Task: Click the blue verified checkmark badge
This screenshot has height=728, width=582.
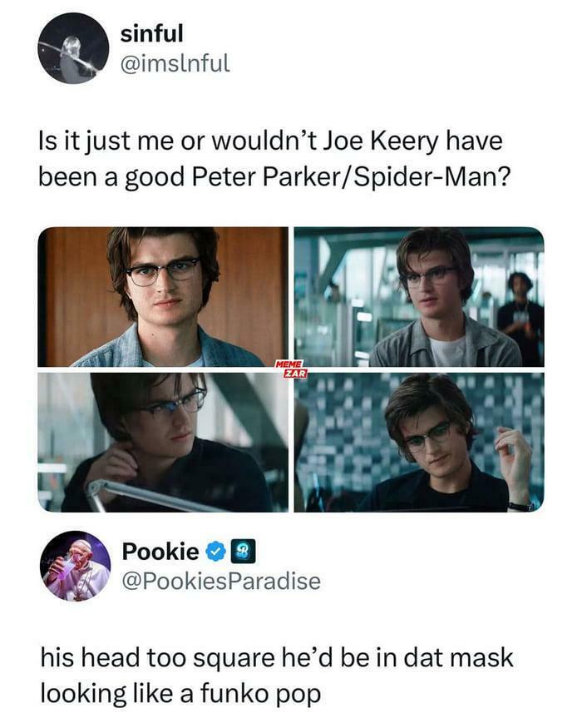Action: pos(215,551)
